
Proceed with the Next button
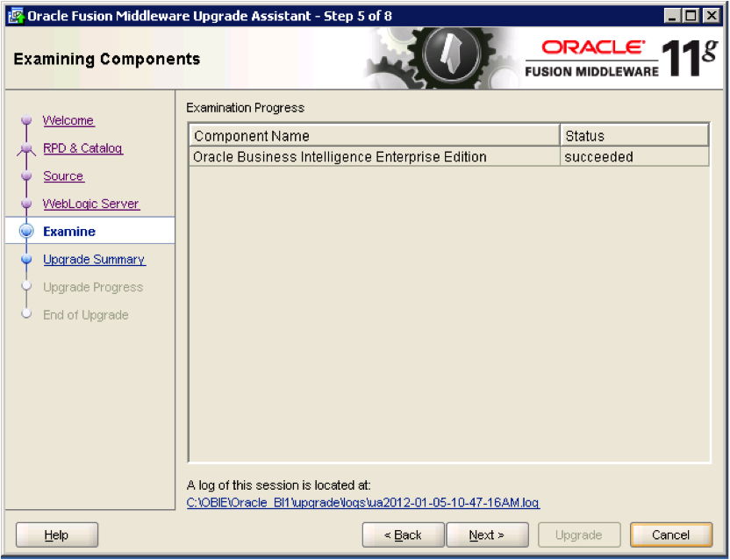[487, 535]
